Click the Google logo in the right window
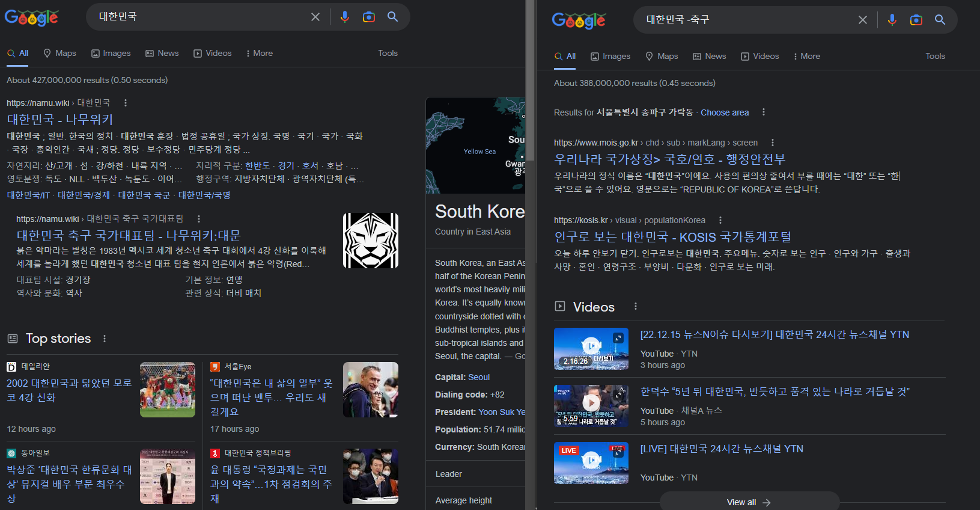This screenshot has width=980, height=510. (x=579, y=21)
